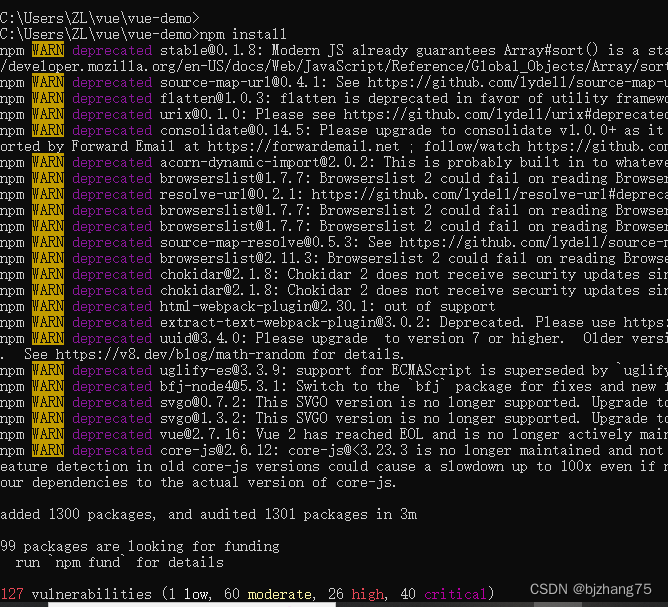Click the typed 'npm install' command
The height and width of the screenshot is (607, 668).
click(243, 34)
